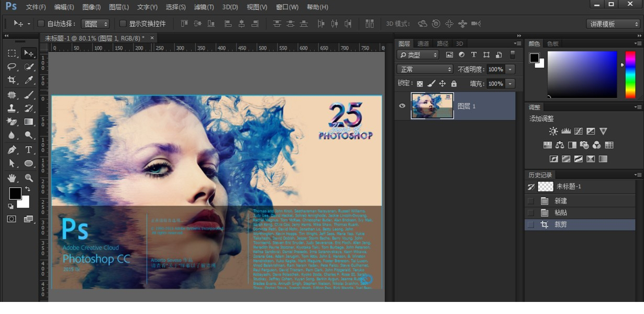Viewport: 644px width, 314px height.
Task: Select the Horizontal Type tool
Action: click(29, 150)
